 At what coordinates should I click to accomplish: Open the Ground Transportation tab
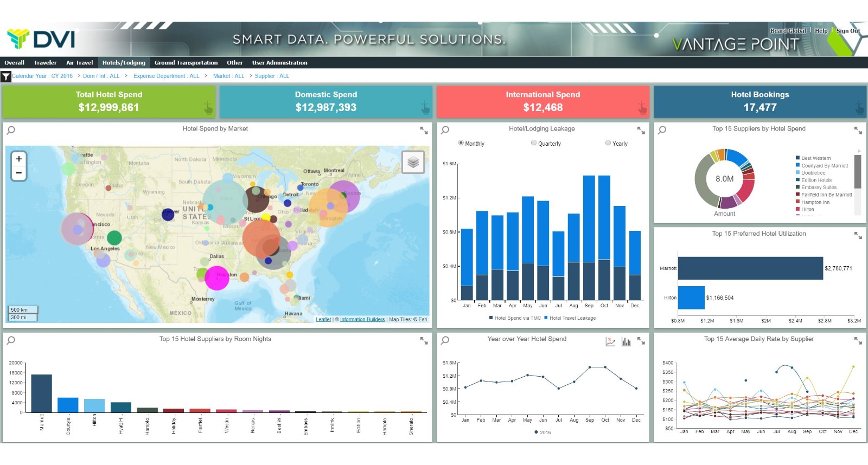click(186, 63)
